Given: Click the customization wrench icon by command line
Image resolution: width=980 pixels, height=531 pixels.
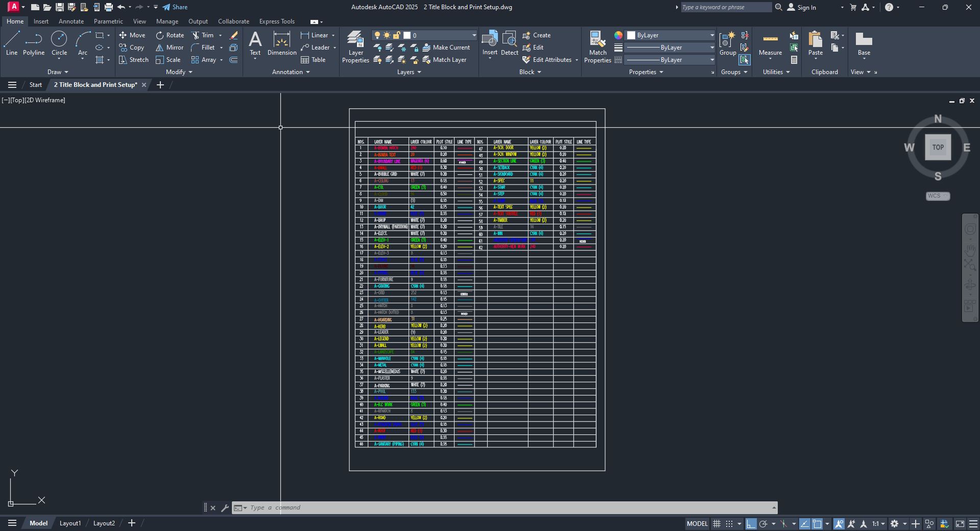Looking at the screenshot, I should click(x=225, y=507).
